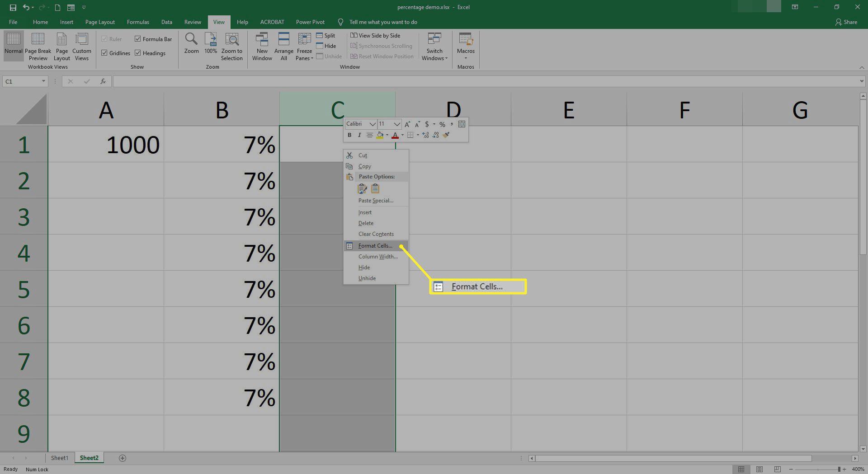Switch to Page Break Preview
The width and height of the screenshot is (868, 474).
coord(38,47)
